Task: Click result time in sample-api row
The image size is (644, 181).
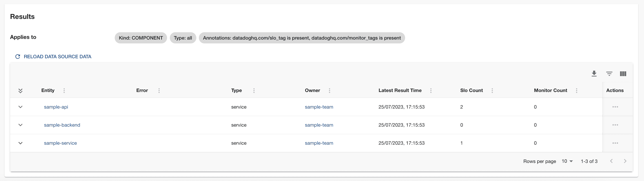Action: pyautogui.click(x=401, y=107)
